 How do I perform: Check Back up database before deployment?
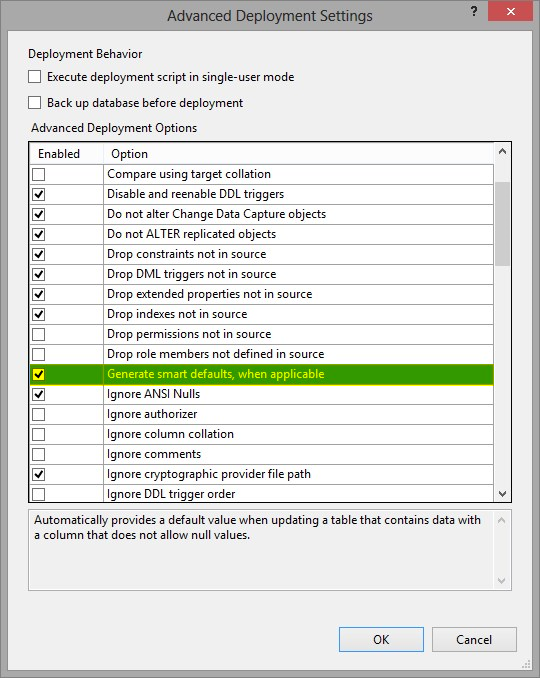35,103
